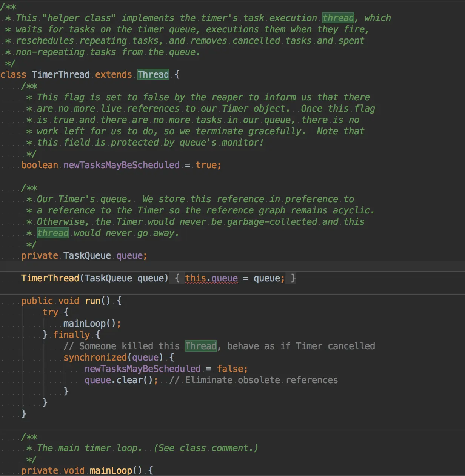Click the folded constructor closing brace
The width and height of the screenshot is (465, 476).
(293, 278)
